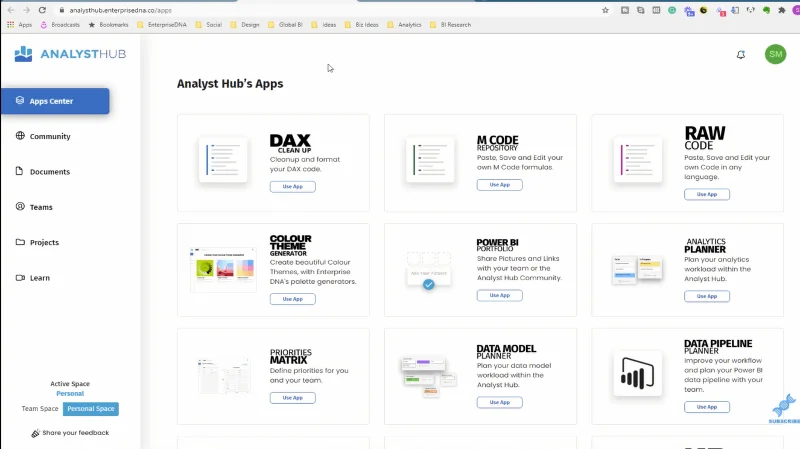Click the Learn video icon
This screenshot has width=800, height=449.
[20, 278]
